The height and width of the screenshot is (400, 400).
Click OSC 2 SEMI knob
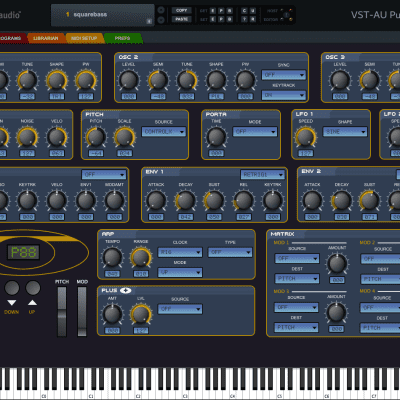(x=158, y=80)
